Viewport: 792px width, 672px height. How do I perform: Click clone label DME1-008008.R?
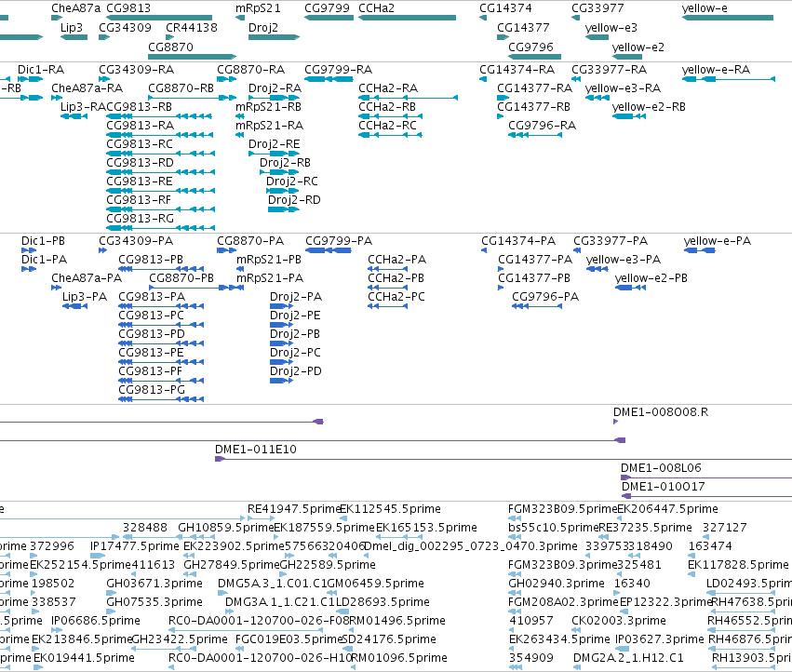click(661, 411)
